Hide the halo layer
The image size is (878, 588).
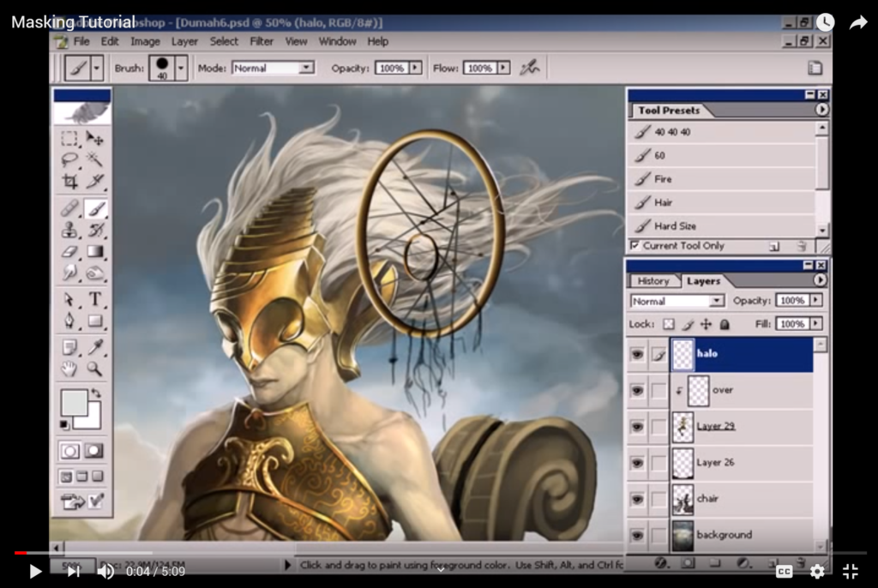[x=637, y=354]
